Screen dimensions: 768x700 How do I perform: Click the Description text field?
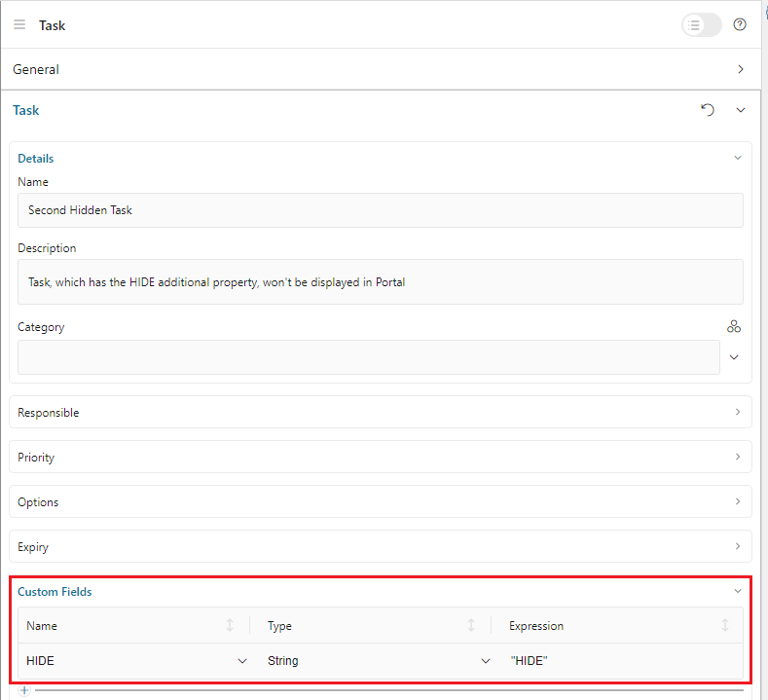[380, 282]
